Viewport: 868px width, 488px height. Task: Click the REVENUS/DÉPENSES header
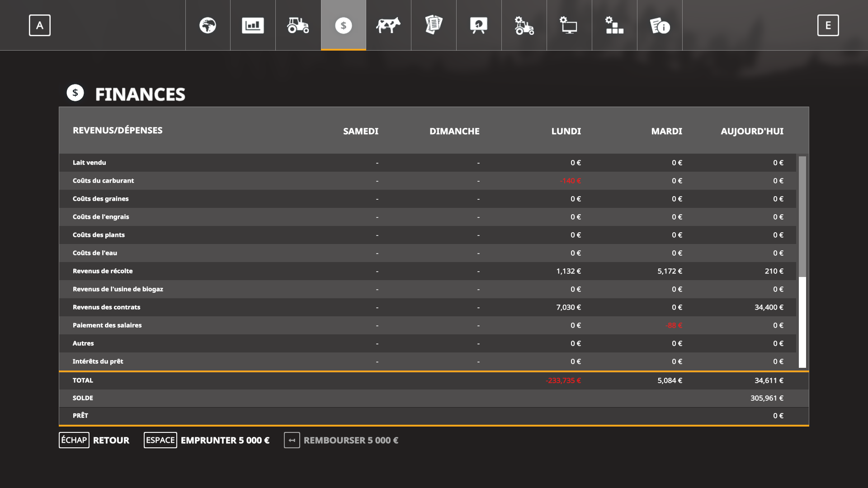(118, 130)
